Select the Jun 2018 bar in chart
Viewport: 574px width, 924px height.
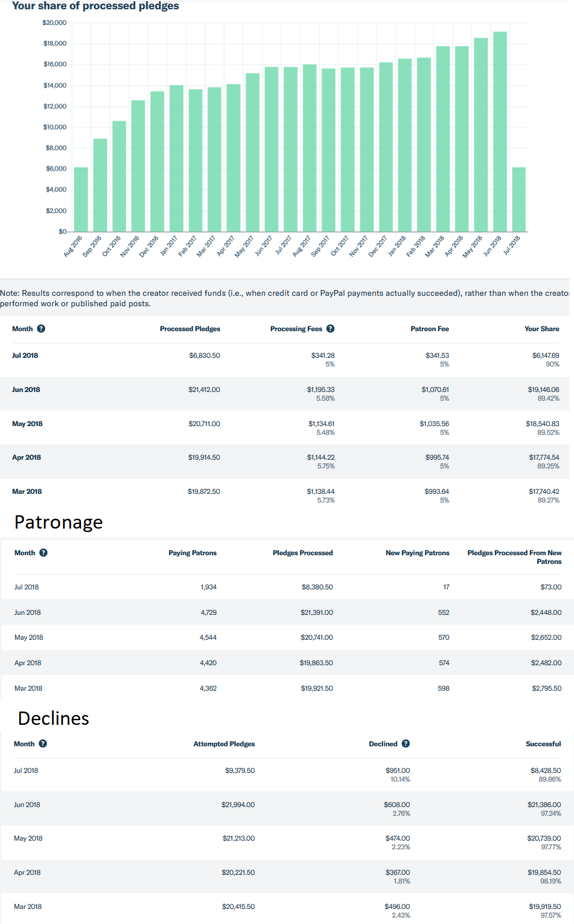[x=500, y=132]
